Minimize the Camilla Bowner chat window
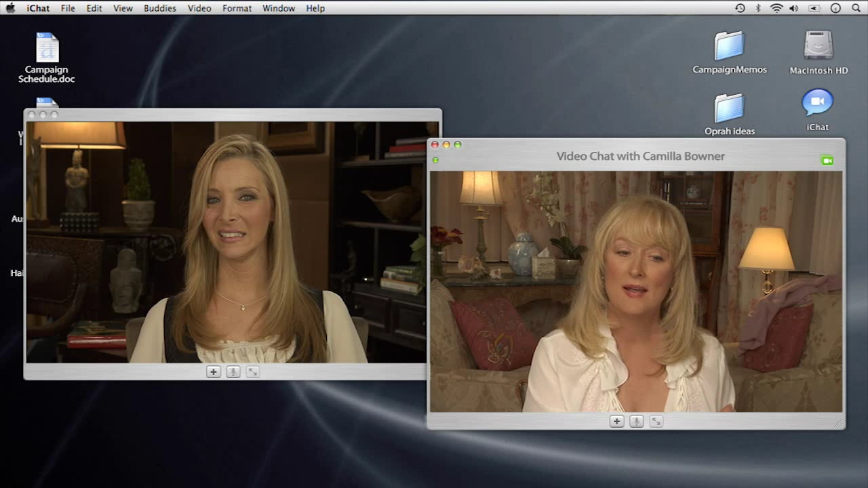Screen dimensions: 868x488 pyautogui.click(x=446, y=144)
